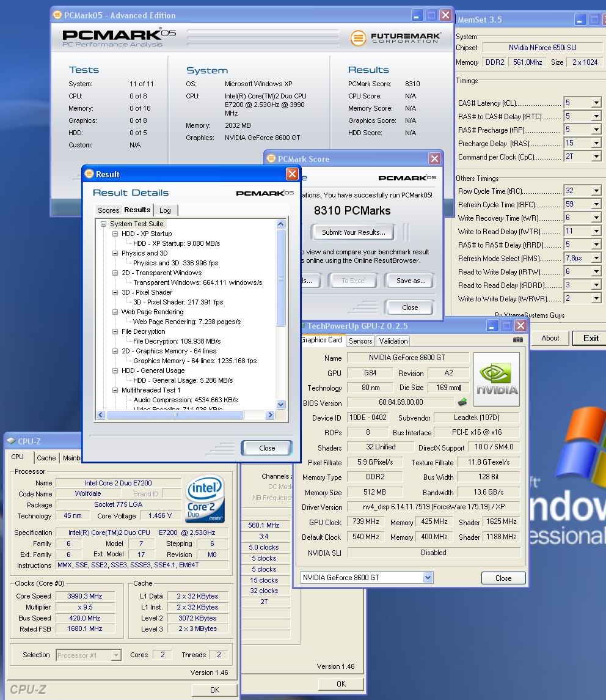Click the horizontal scrollbar left arrow in Result tree
The height and width of the screenshot is (700, 606).
tap(101, 414)
